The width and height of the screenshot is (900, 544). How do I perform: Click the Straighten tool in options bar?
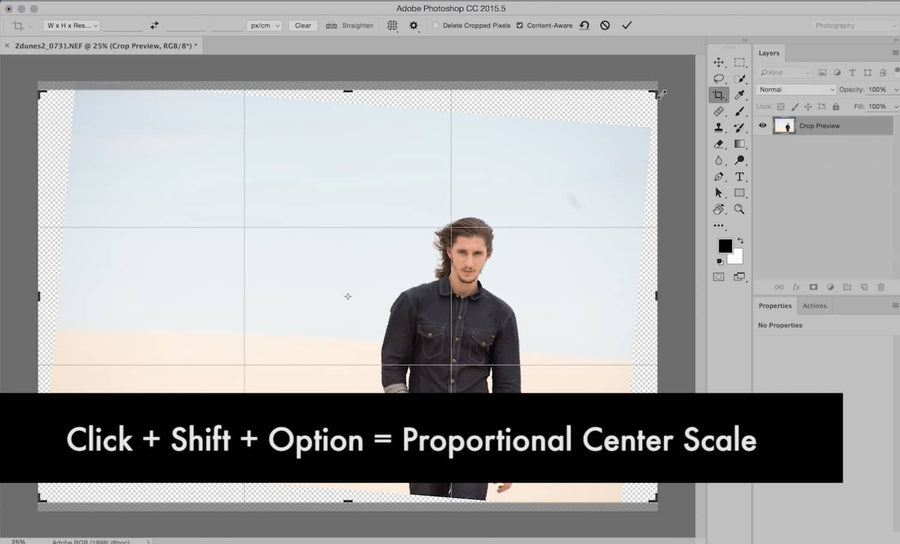350,26
